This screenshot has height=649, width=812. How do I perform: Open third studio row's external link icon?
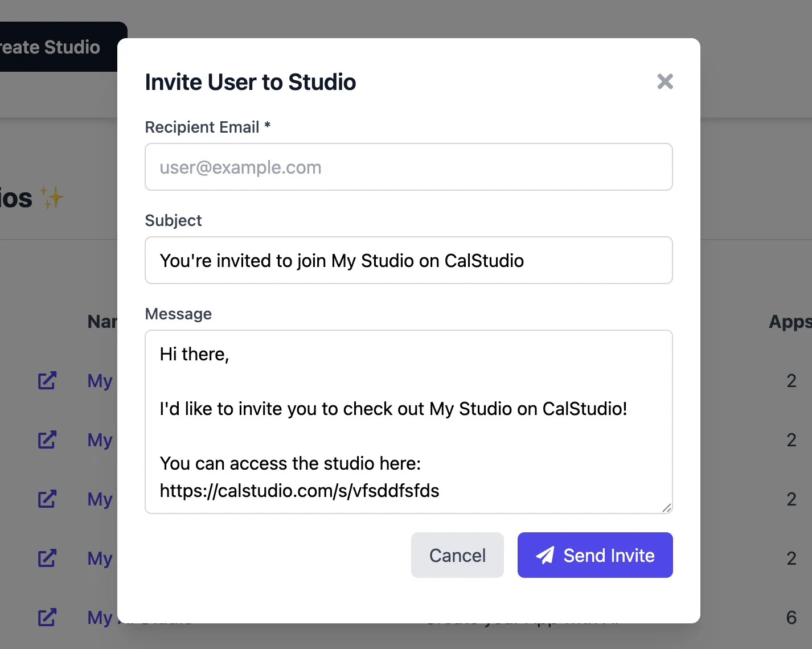coord(47,499)
